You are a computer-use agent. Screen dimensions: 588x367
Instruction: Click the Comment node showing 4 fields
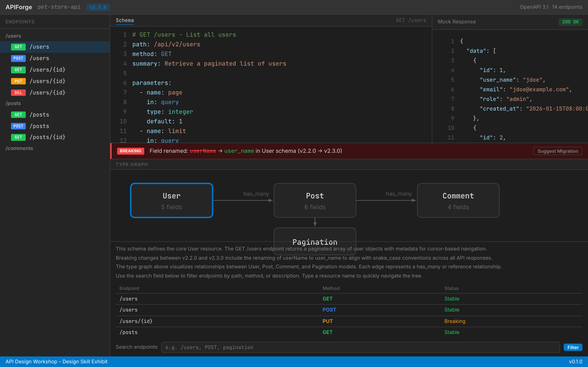coord(458,200)
